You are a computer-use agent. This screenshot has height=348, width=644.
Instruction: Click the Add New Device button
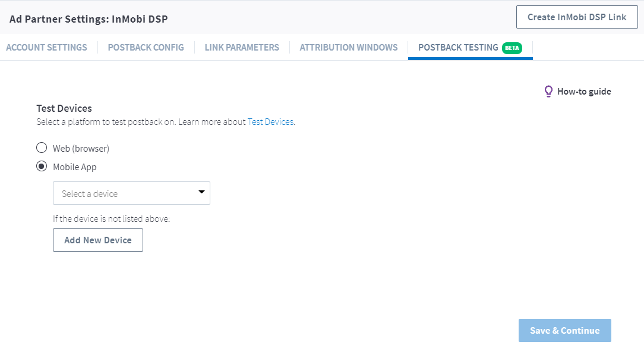[x=98, y=240]
